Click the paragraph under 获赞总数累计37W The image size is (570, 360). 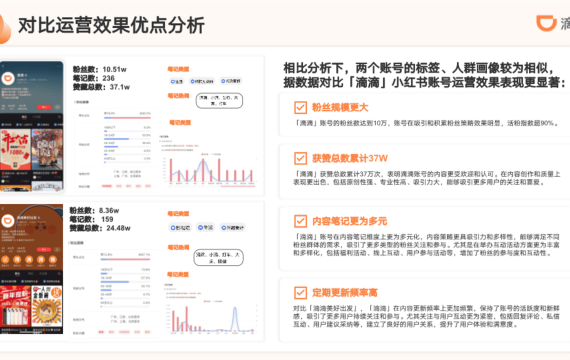click(427, 178)
